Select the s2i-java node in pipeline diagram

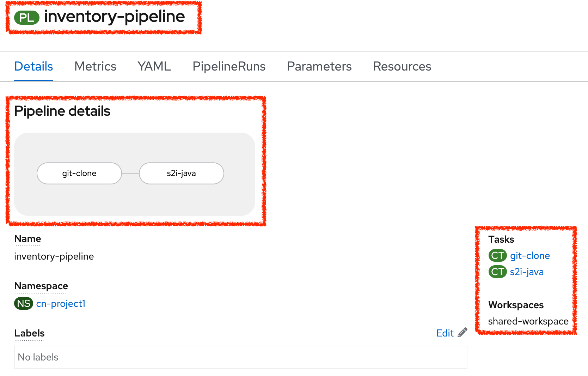coord(181,173)
